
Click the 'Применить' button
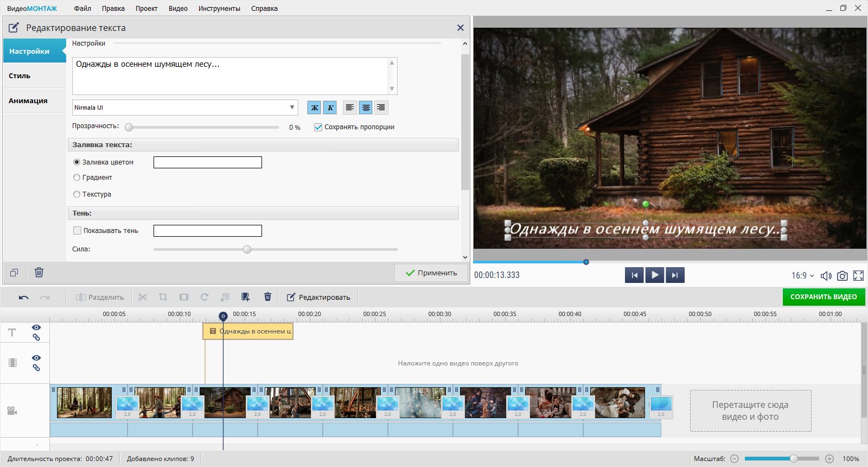tap(431, 273)
